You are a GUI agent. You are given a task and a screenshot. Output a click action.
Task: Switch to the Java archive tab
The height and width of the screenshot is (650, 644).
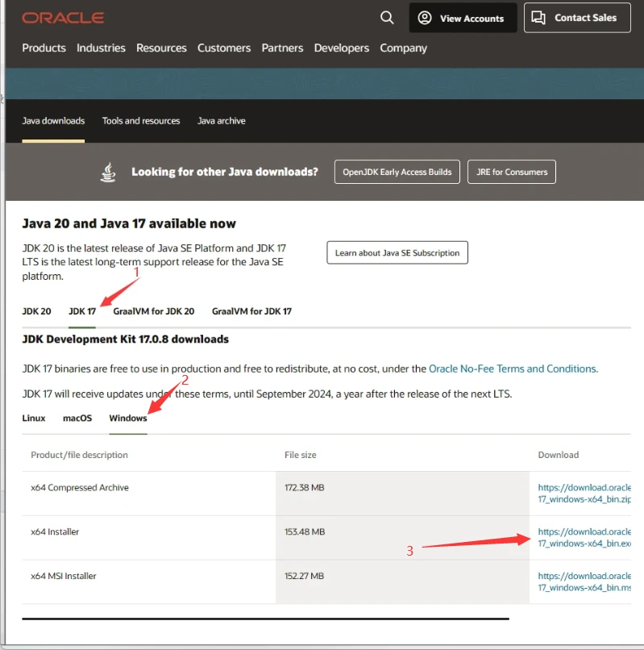coord(222,121)
